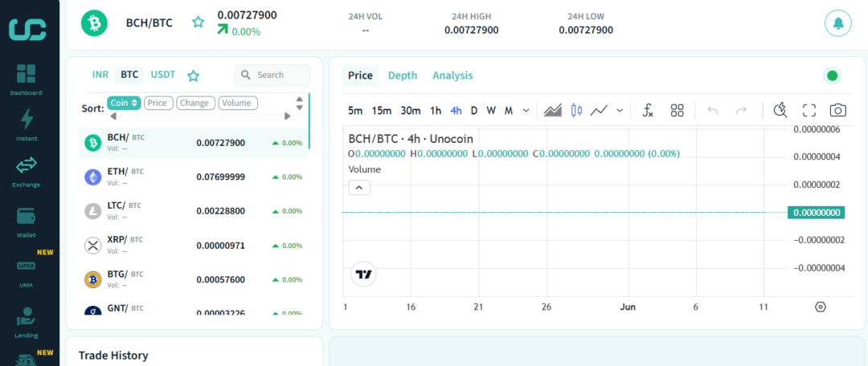Open chart settings hexagon icon
The image size is (868, 366).
(x=821, y=307)
